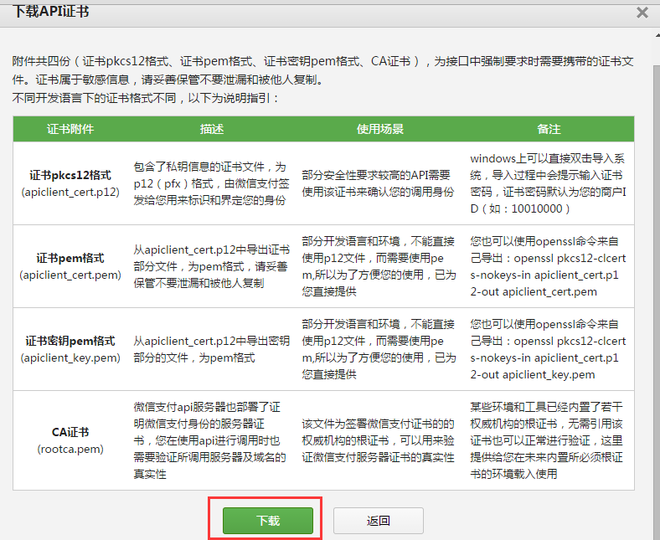Click the pkcs12 remark about windows上可以直接双击导入
The width and height of the screenshot is (660, 540).
pos(548,184)
